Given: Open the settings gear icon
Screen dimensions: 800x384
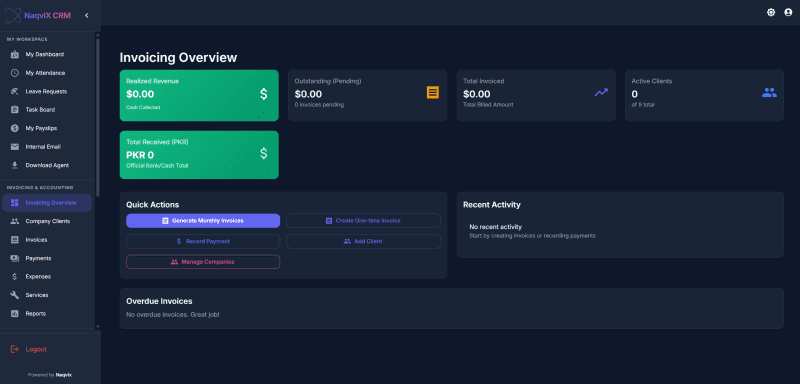Looking at the screenshot, I should pos(771,12).
